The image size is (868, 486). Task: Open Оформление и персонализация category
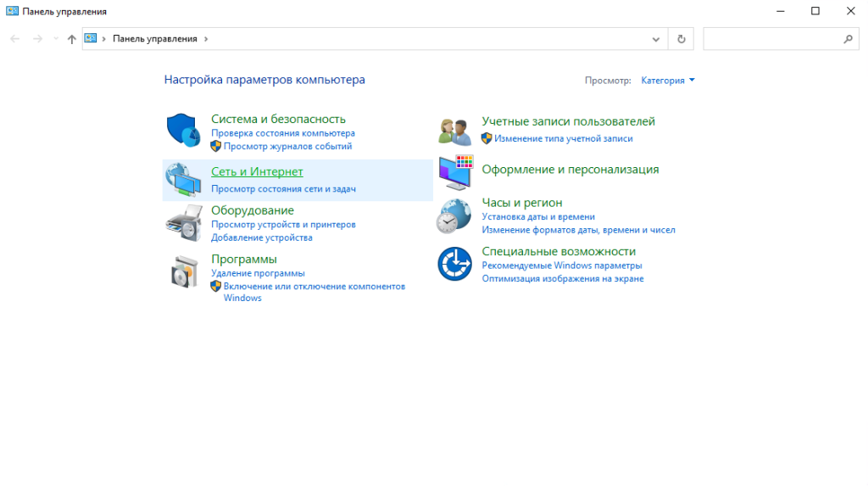click(570, 170)
